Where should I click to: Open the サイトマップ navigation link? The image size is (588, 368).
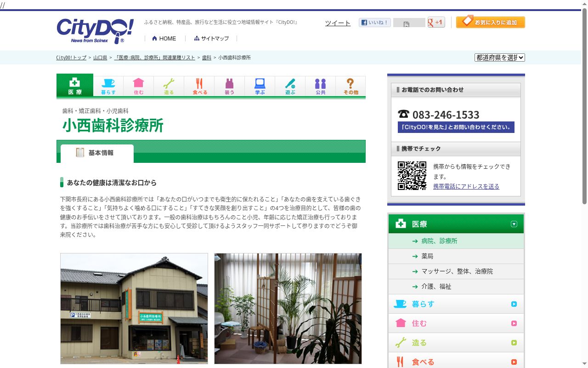pyautogui.click(x=211, y=39)
